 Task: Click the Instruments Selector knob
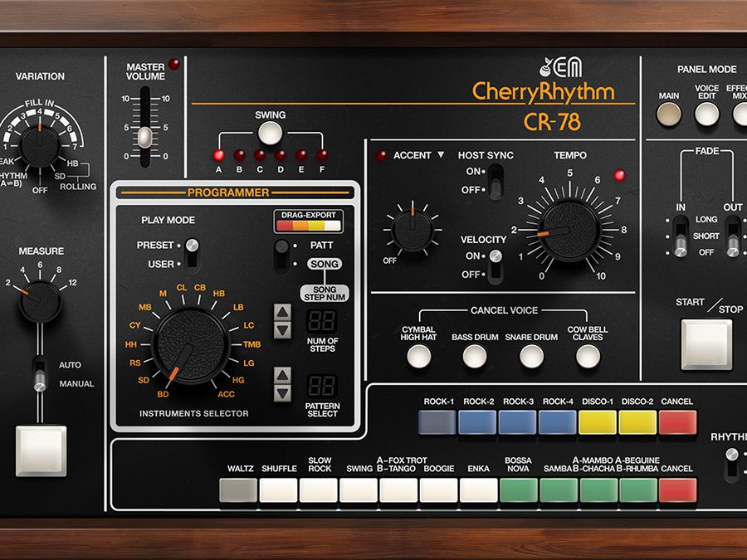point(191,345)
